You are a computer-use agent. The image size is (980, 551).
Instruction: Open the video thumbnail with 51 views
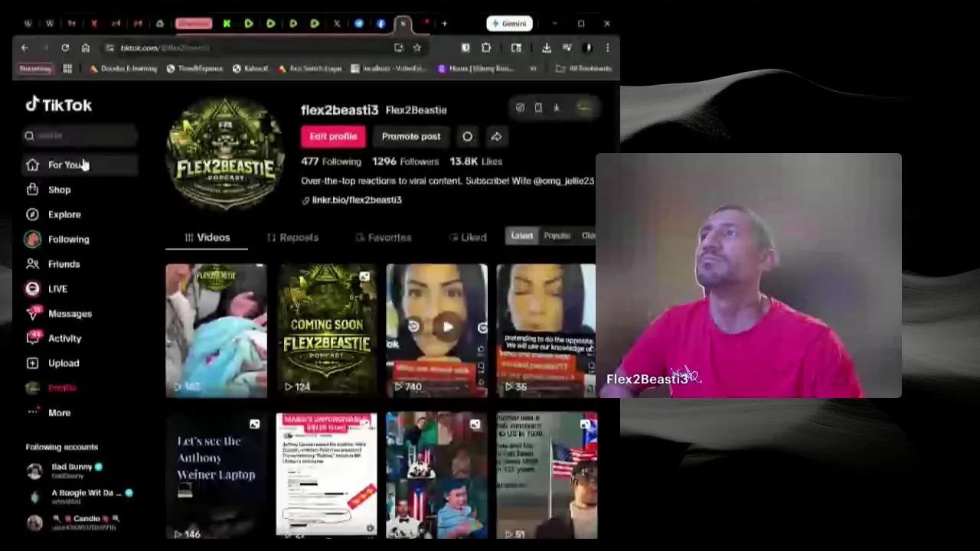pos(547,475)
